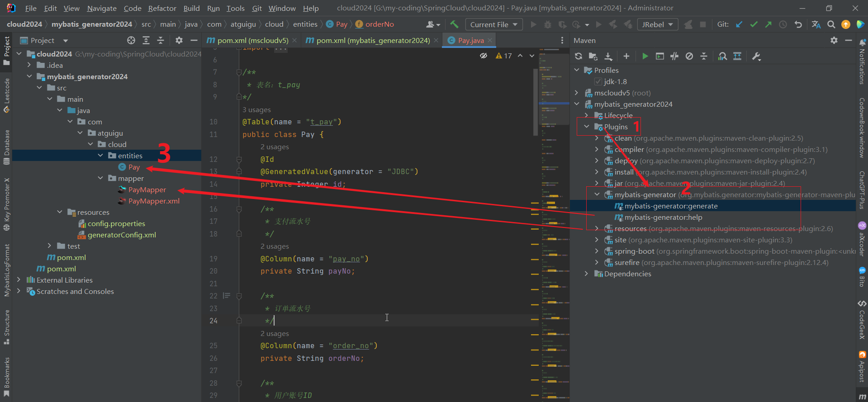Open the Git menu
Screen dimensions: 868x402
257,8
